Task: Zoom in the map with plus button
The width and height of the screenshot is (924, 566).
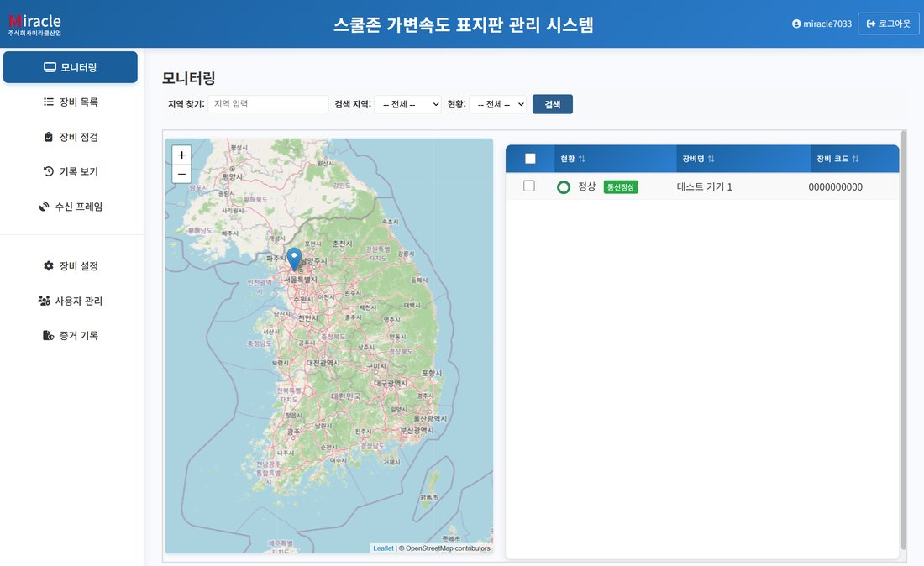Action: [181, 155]
